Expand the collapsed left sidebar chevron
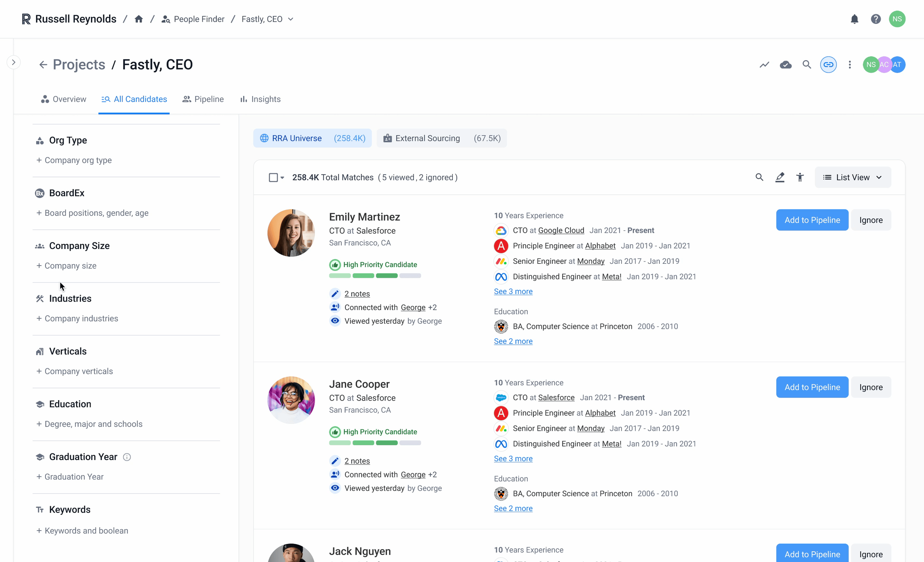The image size is (924, 562). (14, 62)
